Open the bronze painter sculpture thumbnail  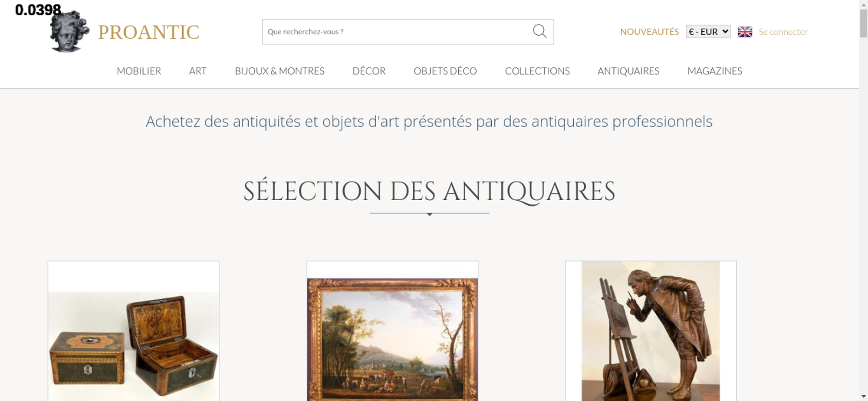pyautogui.click(x=651, y=331)
